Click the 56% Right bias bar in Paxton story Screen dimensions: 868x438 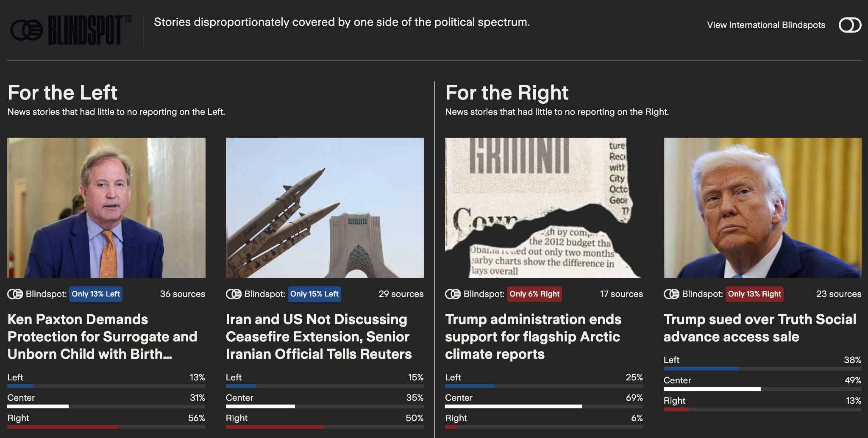tap(106, 427)
